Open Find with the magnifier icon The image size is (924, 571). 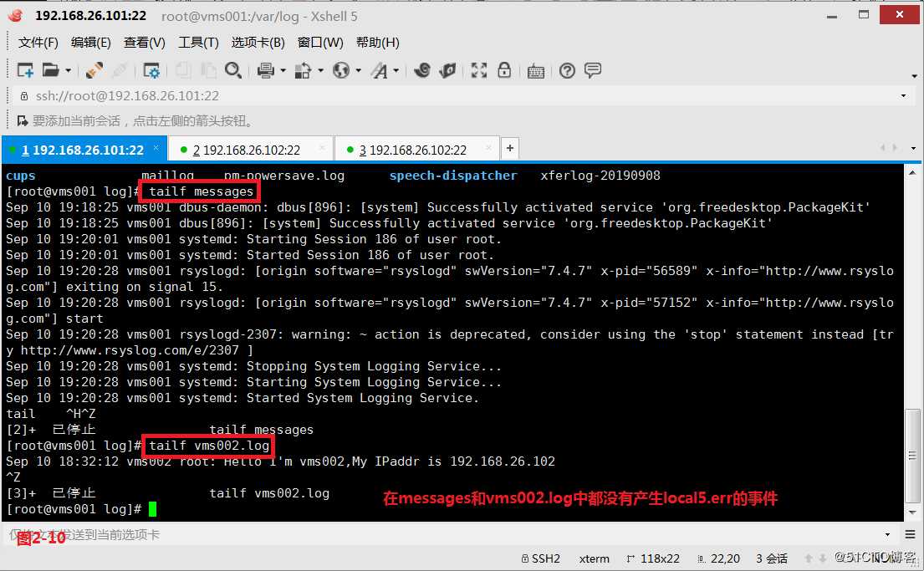coord(232,71)
